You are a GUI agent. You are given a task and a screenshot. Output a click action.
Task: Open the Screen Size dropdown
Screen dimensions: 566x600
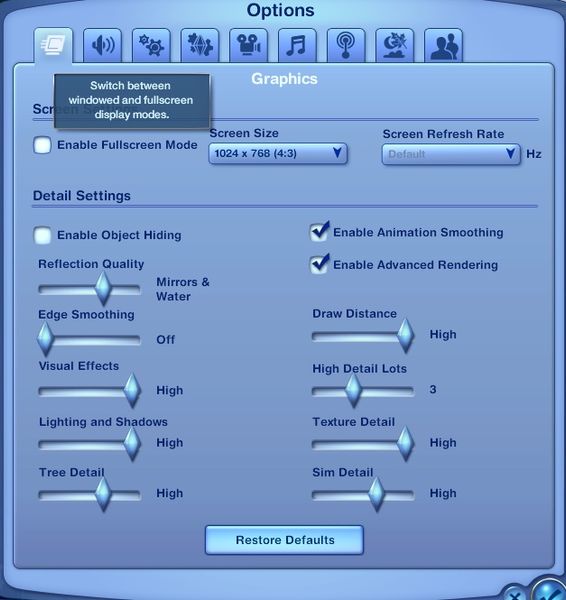tap(278, 154)
